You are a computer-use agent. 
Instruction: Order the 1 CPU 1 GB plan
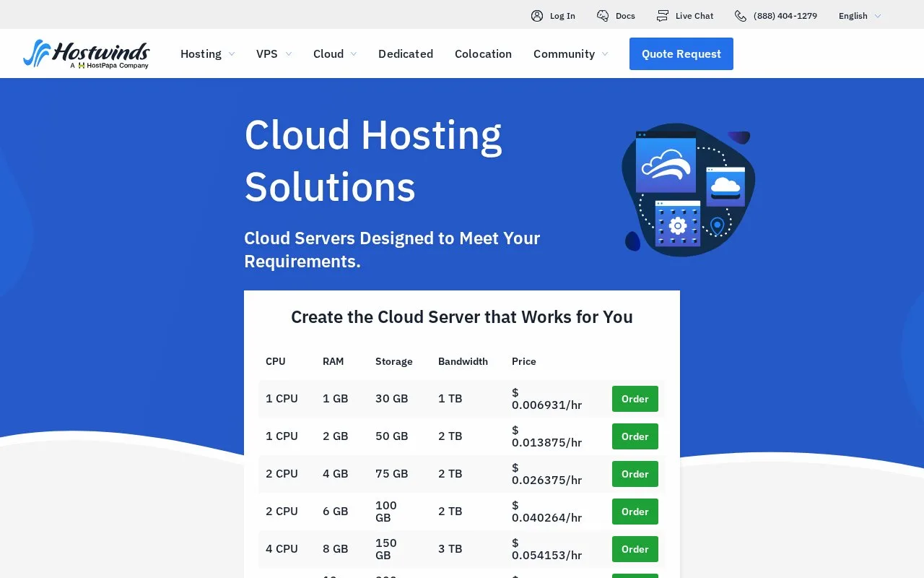(x=635, y=399)
